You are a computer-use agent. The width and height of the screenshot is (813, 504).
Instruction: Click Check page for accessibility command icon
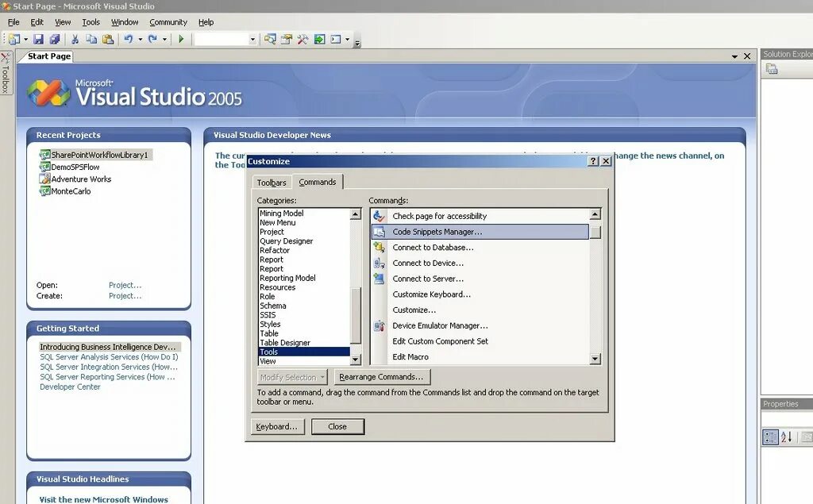pyautogui.click(x=379, y=216)
